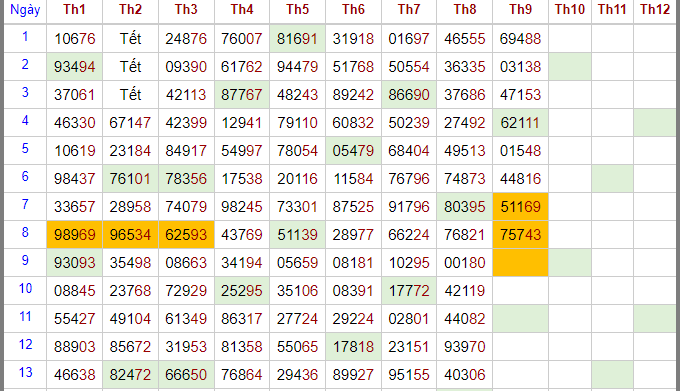Select orange cell 96534
Viewport: 680px width, 391px height.
[x=130, y=235]
